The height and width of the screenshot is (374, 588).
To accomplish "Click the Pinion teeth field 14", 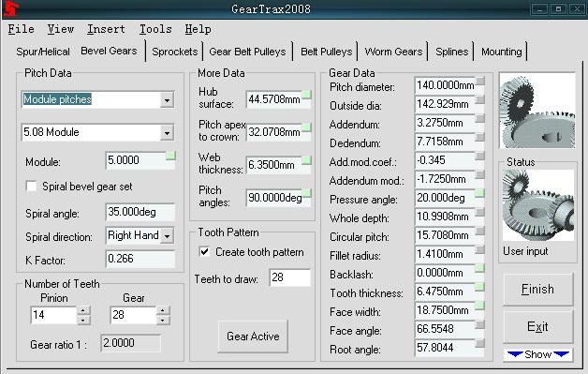I will [x=53, y=315].
